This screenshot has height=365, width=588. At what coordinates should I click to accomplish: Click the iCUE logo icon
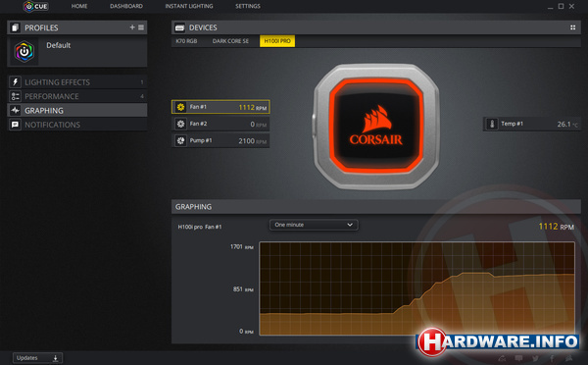(35, 6)
